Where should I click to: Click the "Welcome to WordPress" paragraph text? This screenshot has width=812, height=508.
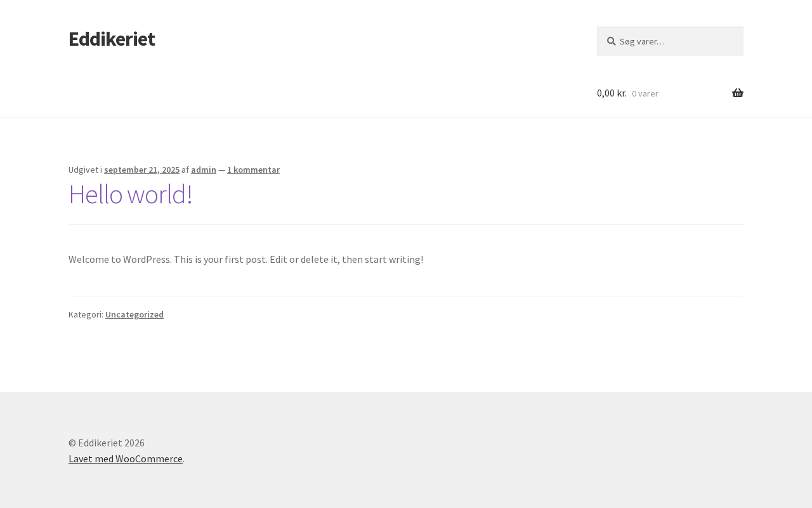click(246, 259)
